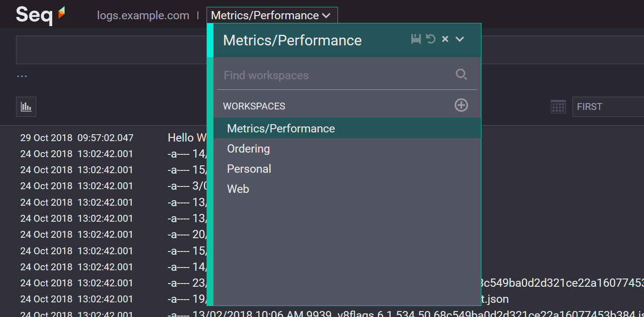Screen dimensions: 644x317
Task: Open the histogram chart view icon
Action: pyautogui.click(x=26, y=106)
